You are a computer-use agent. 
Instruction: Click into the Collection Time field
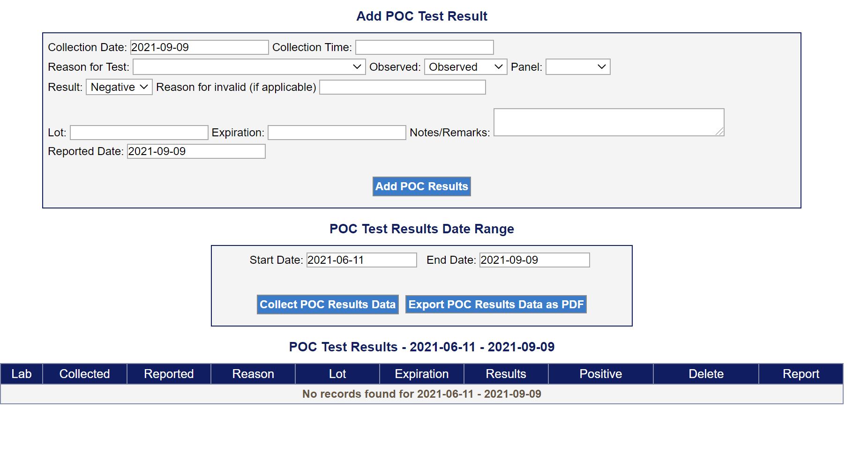[424, 47]
